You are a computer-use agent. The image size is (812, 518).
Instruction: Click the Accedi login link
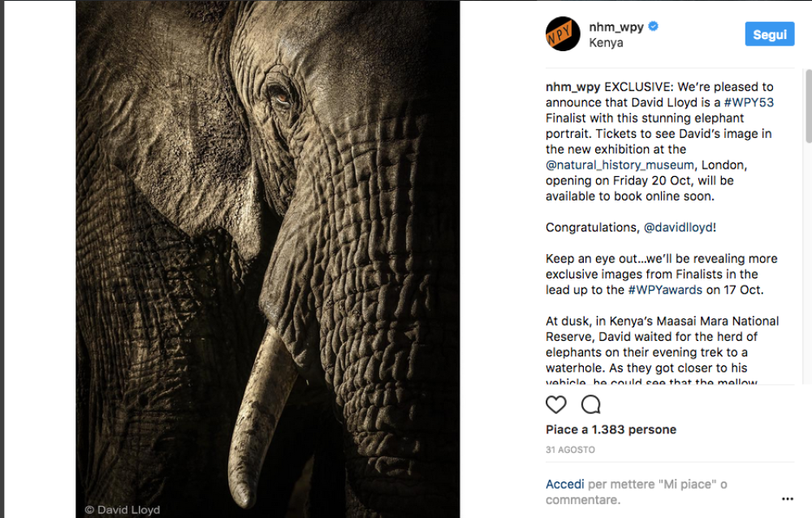pos(564,484)
